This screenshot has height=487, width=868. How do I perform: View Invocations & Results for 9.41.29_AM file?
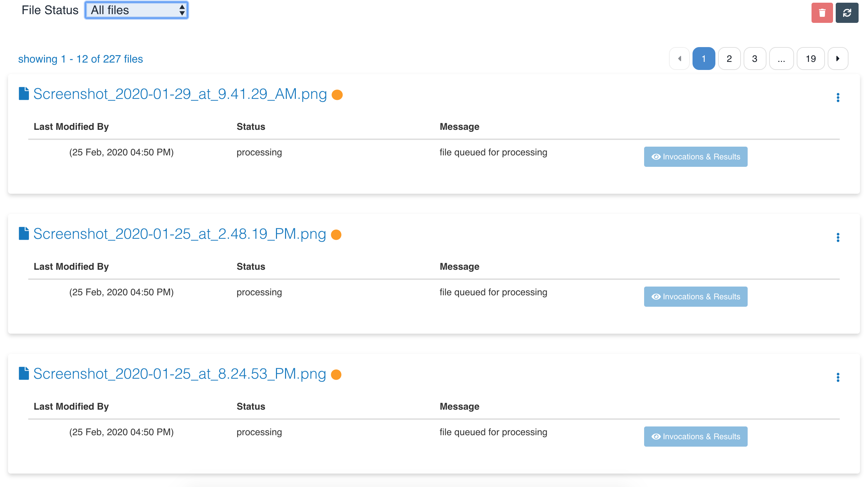(696, 157)
